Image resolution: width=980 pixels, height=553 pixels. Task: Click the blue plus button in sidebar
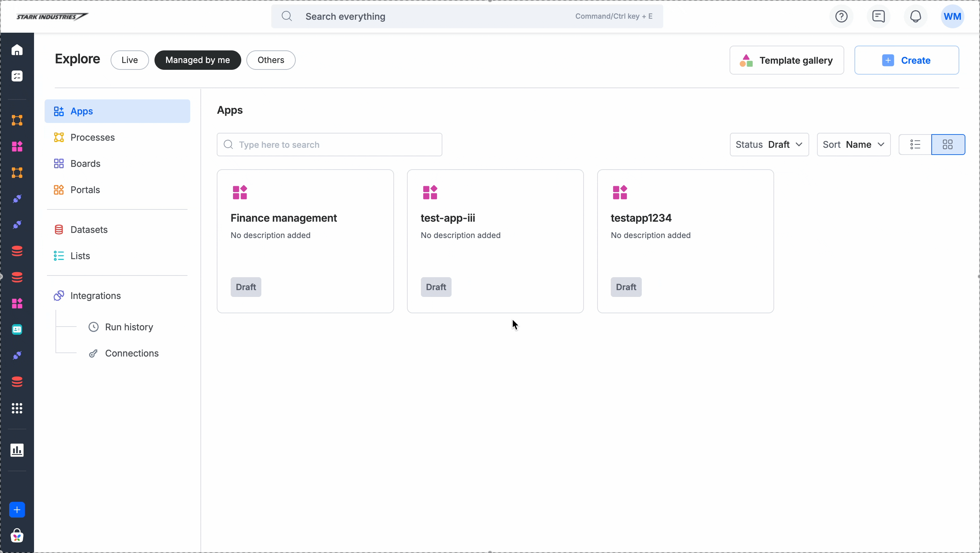(17, 510)
